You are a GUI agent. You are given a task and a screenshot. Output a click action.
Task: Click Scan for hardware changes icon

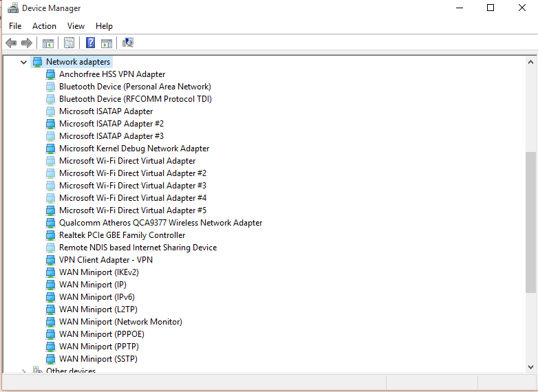click(128, 43)
